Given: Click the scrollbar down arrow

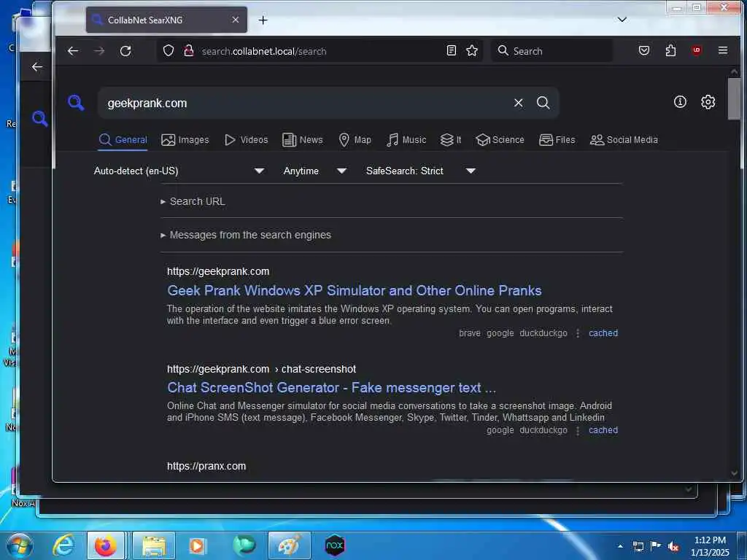Looking at the screenshot, I should point(734,473).
